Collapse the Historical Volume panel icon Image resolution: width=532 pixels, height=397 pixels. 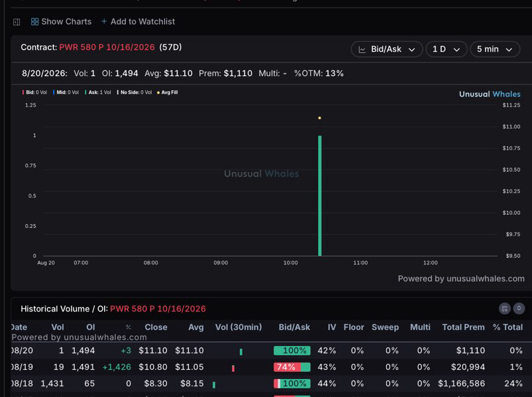[519, 308]
